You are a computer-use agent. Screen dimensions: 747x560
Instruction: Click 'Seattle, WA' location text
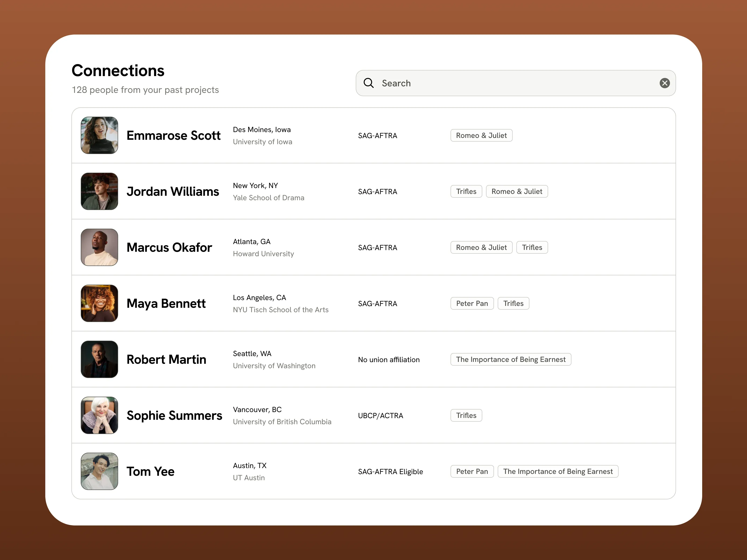[x=252, y=354]
